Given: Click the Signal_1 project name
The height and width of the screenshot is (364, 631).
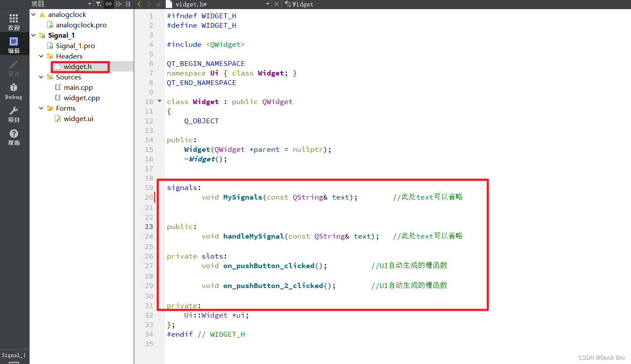Looking at the screenshot, I should 61,35.
